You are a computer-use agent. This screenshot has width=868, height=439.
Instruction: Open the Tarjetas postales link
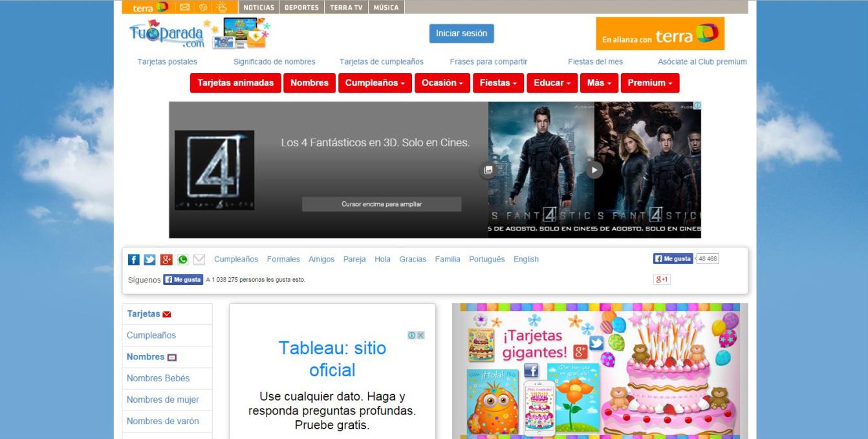[x=168, y=62]
